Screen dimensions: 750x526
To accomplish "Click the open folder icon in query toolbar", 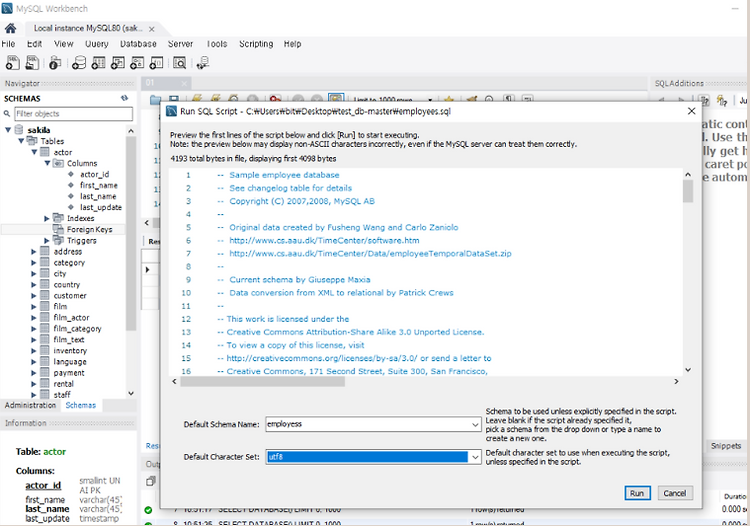I will (155, 99).
